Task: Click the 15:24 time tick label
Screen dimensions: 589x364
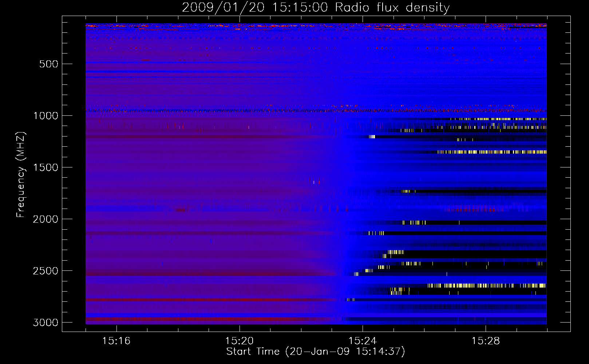Action: 363,341
